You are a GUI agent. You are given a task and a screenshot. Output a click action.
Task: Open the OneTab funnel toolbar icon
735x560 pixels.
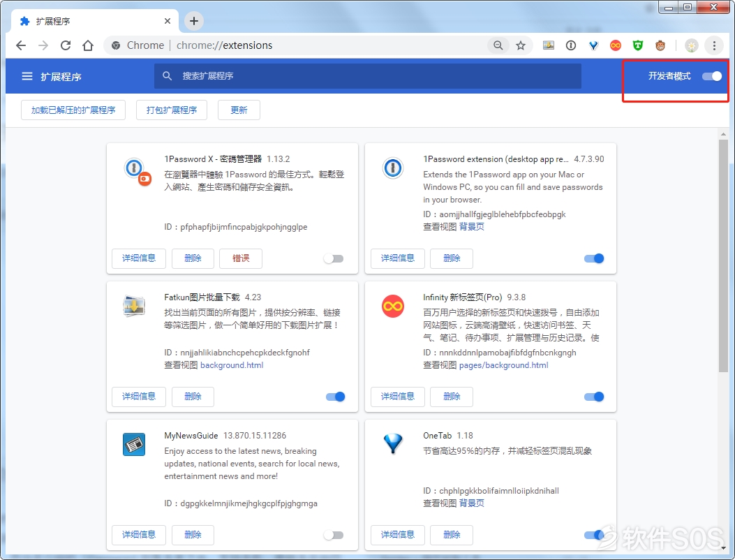point(593,45)
